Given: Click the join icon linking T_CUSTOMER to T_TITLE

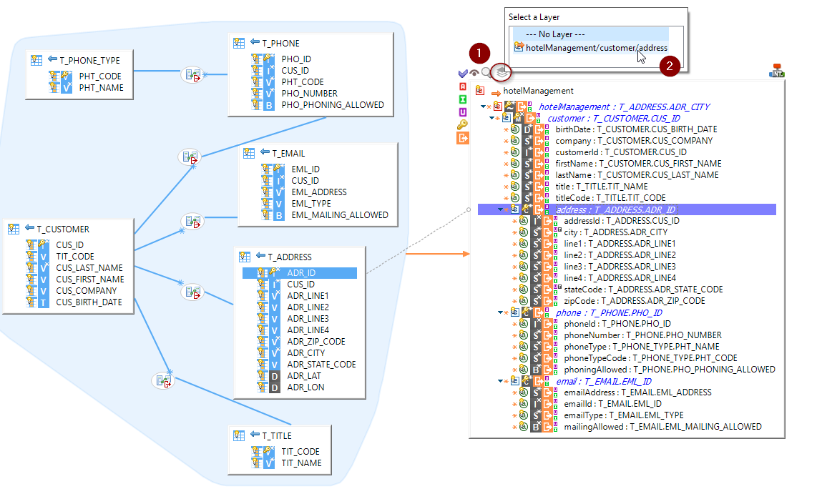Looking at the screenshot, I should pyautogui.click(x=163, y=381).
